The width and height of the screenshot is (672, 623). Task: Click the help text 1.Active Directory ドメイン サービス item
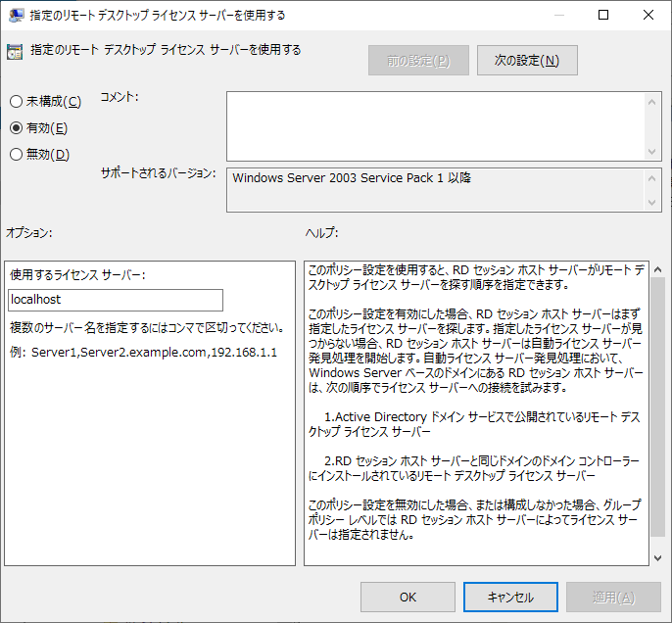pos(474,424)
